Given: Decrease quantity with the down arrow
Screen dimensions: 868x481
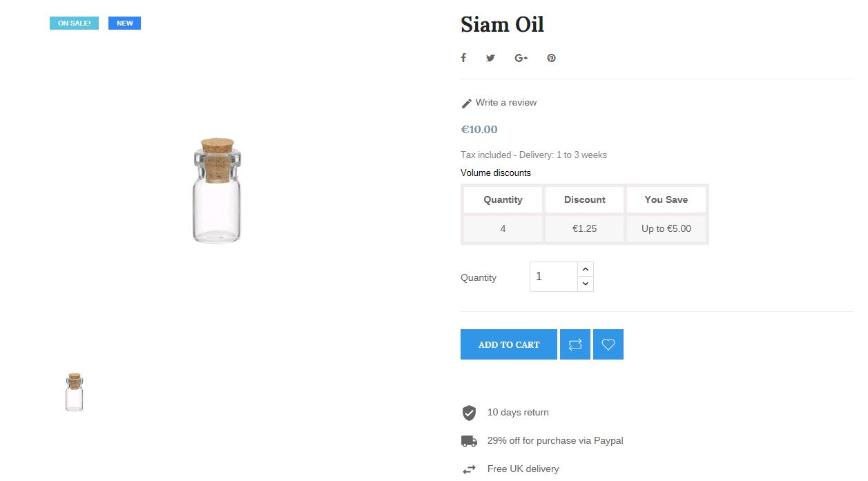Looking at the screenshot, I should coord(586,284).
